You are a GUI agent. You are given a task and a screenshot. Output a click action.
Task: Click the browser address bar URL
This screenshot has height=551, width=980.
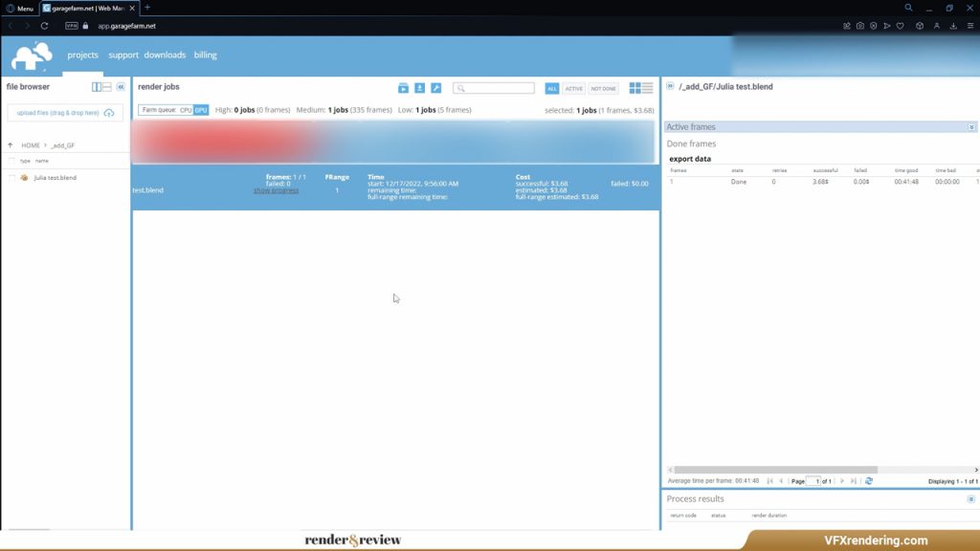pos(127,26)
